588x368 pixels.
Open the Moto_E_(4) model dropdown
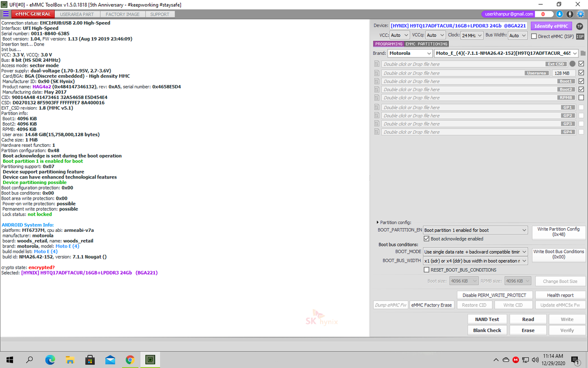click(506, 53)
